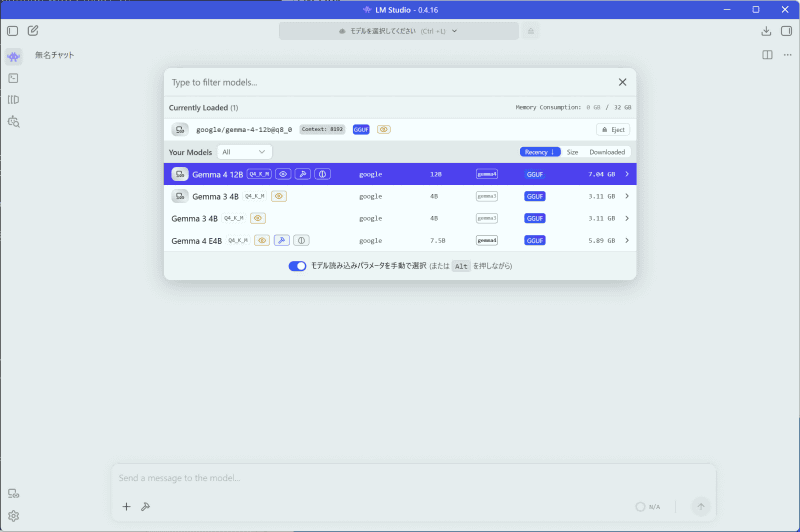Screen dimensions: 800x532
Task: Expand chevron of Gemma 3 4B row without model icon
Action: 627,218
